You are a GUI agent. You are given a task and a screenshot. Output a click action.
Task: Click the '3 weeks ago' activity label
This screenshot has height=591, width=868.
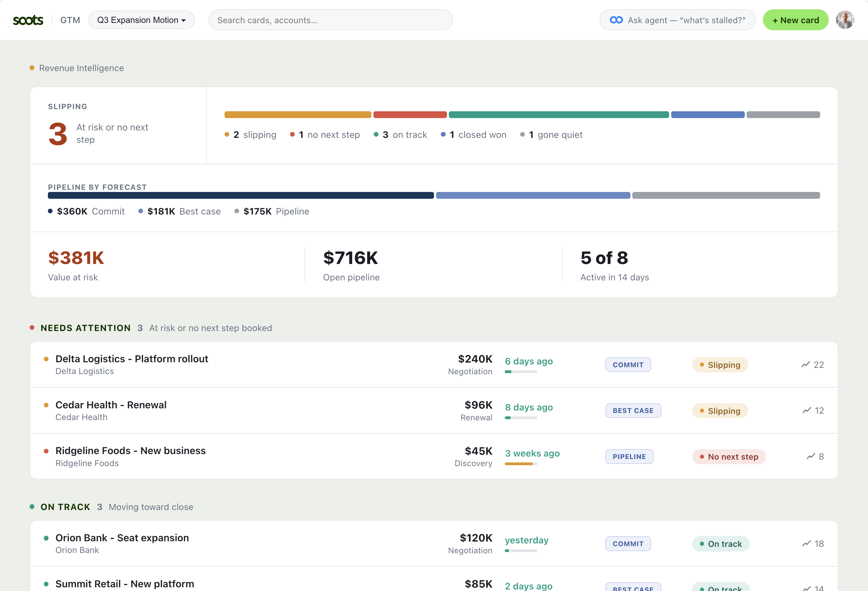pyautogui.click(x=532, y=453)
